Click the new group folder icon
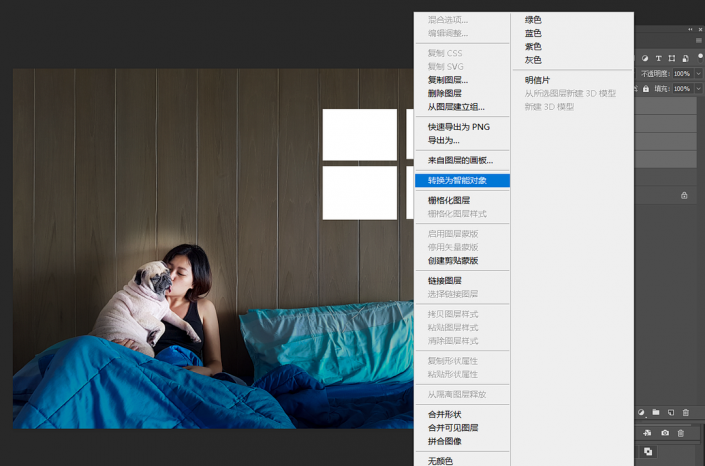This screenshot has height=466, width=705. coord(656,412)
